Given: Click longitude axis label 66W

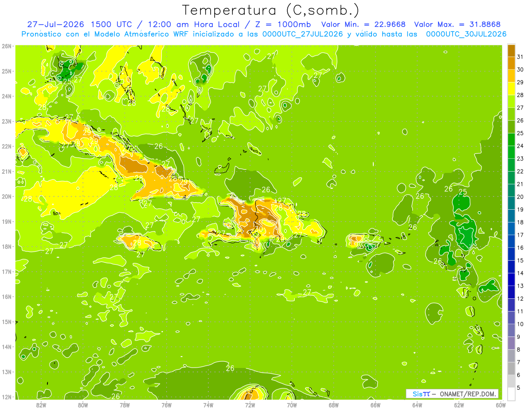Looking at the screenshot, I should tap(375, 405).
